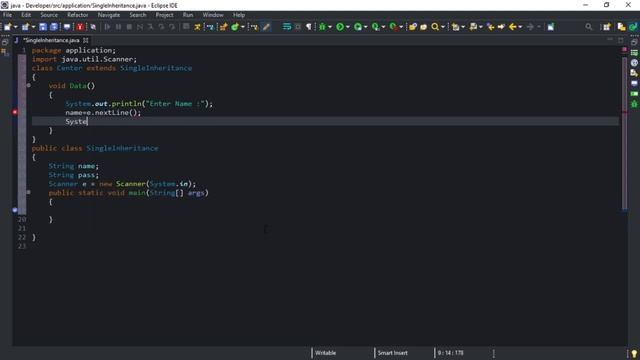640x360 pixels.
Task: Start Debug with the bug icon
Action: pyautogui.click(x=322, y=27)
